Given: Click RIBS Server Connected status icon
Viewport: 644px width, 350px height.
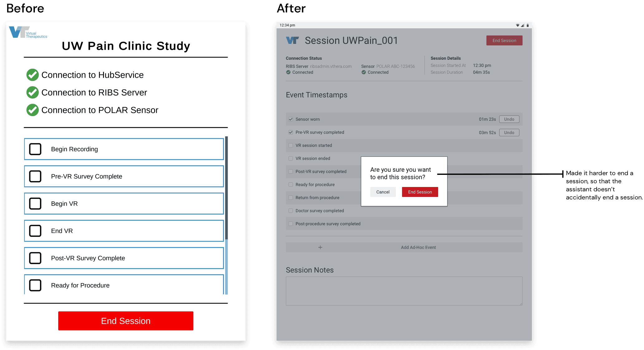Looking at the screenshot, I should 288,72.
